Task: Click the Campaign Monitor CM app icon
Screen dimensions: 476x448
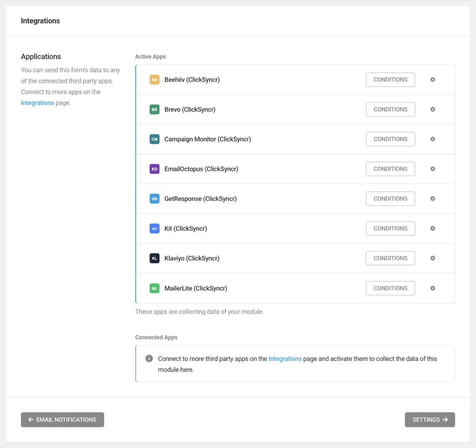Action: click(x=154, y=139)
